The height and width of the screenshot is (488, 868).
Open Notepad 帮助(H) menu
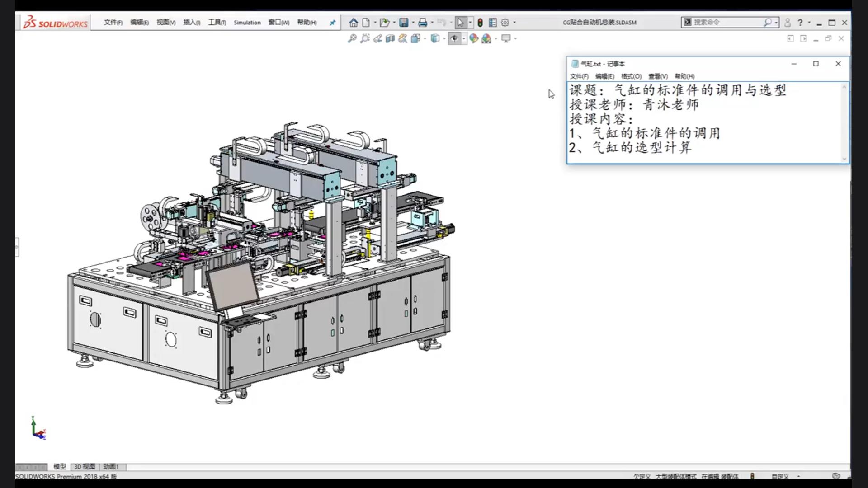tap(684, 76)
